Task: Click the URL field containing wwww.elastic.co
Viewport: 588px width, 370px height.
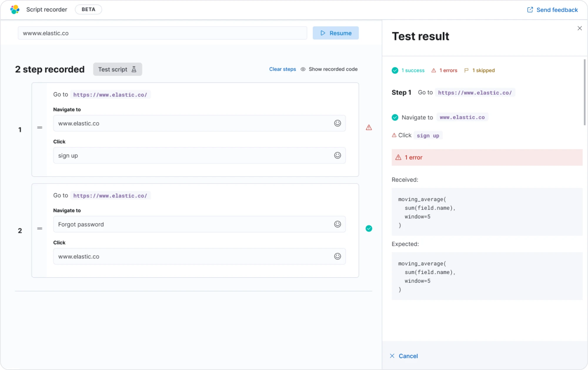Action: point(162,33)
